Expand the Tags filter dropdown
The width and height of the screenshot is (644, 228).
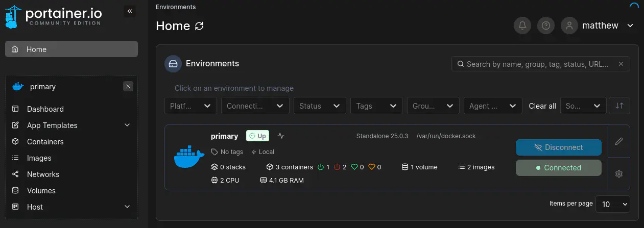point(376,106)
